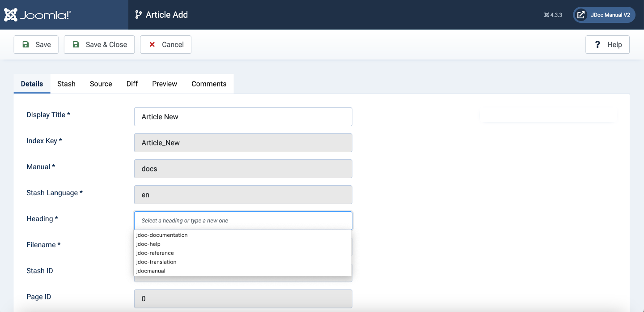644x312 pixels.
Task: Click the Help question mark icon
Action: click(x=597, y=44)
